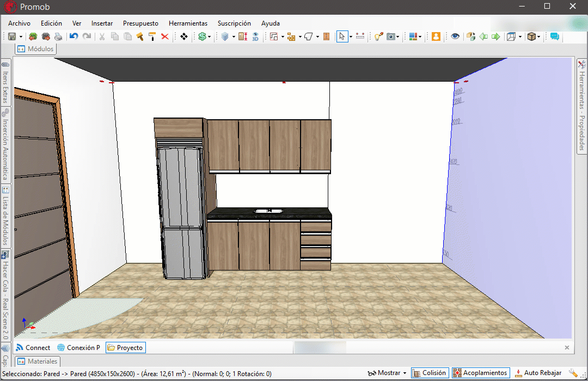Click the freeform shape tool icon
Screen dimensions: 588x381
pyautogui.click(x=309, y=36)
